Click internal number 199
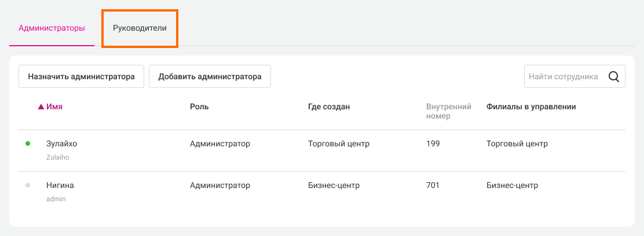 pos(433,144)
